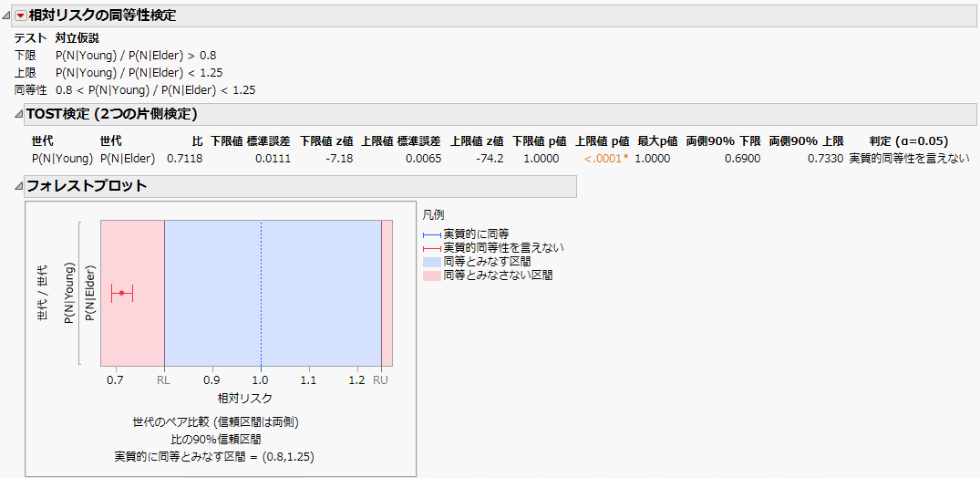Image resolution: width=980 pixels, height=478 pixels.
Task: Click the TOST検定 (2つの片側検定) header
Action: [x=112, y=114]
